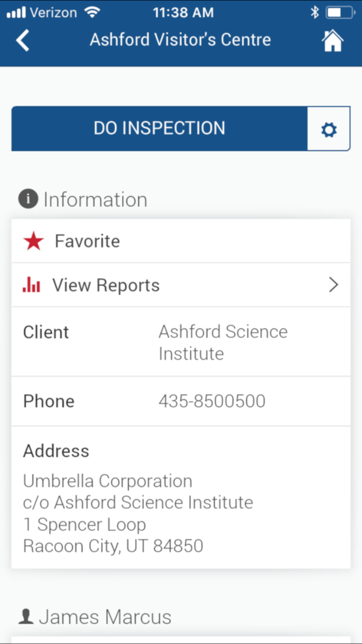Tap the Information section header
This screenshot has width=362, height=644.
tap(95, 199)
